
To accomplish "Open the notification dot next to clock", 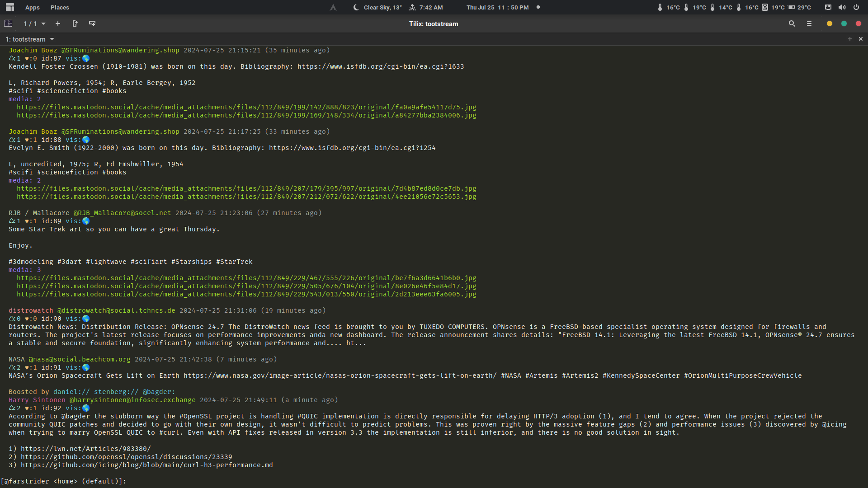I will [538, 7].
